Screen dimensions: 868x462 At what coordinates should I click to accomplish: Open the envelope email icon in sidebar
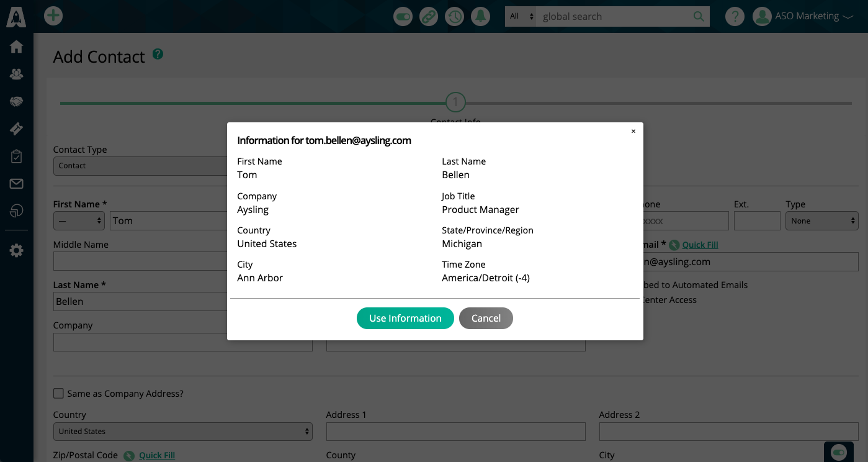click(17, 183)
